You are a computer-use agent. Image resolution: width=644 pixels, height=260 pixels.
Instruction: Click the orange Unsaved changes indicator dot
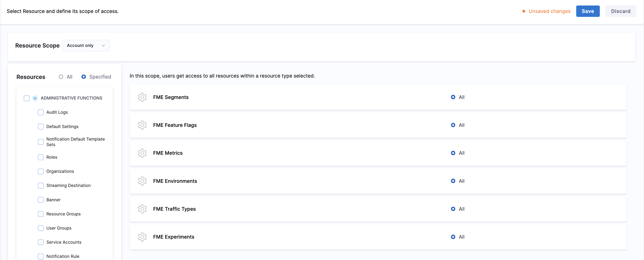pyautogui.click(x=524, y=11)
